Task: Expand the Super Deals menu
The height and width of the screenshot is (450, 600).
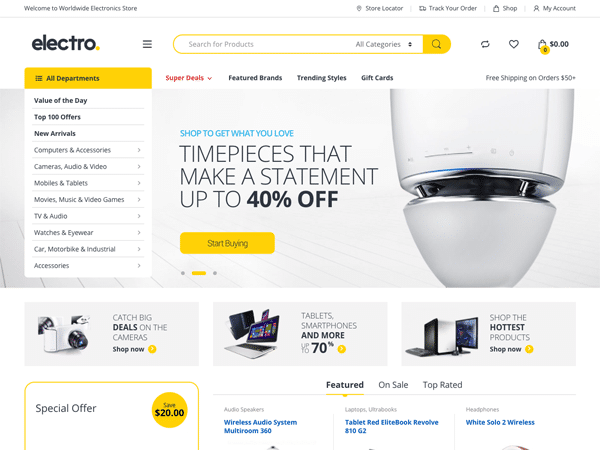Action: 189,78
